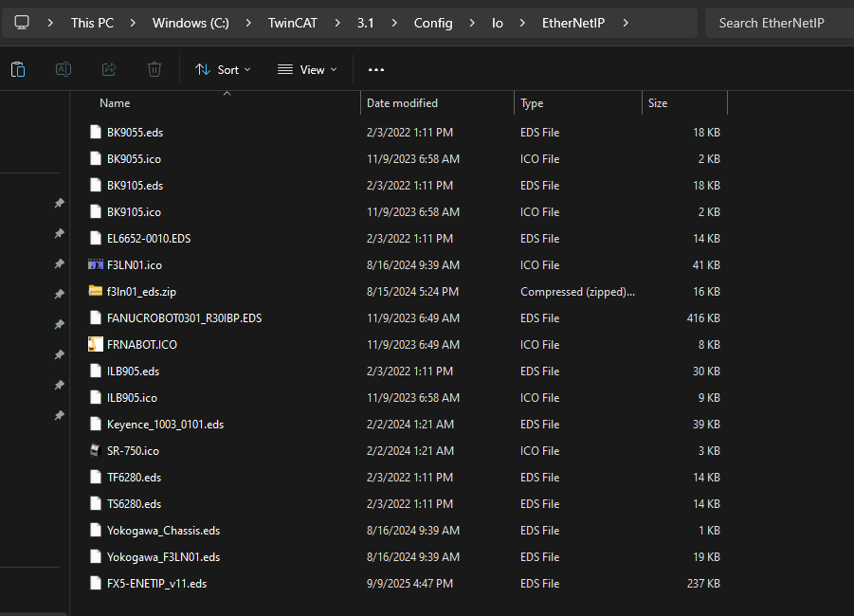Select the SR-750.ico file icon

coord(95,450)
